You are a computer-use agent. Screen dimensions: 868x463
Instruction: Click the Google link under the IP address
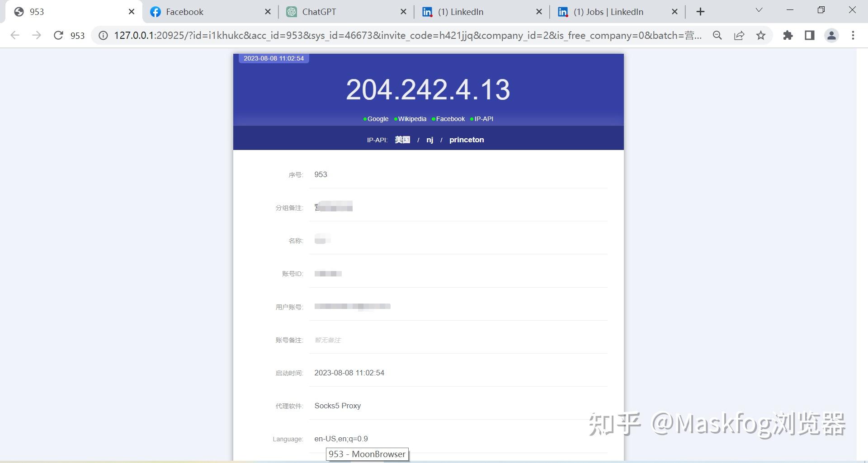click(x=378, y=119)
